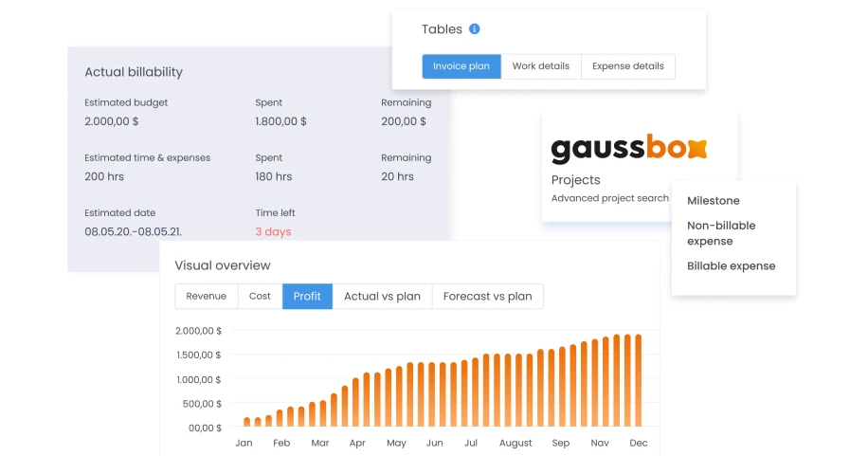Viewport: 868px width, 456px height.
Task: Switch to the Work details tab
Action: pos(541,66)
